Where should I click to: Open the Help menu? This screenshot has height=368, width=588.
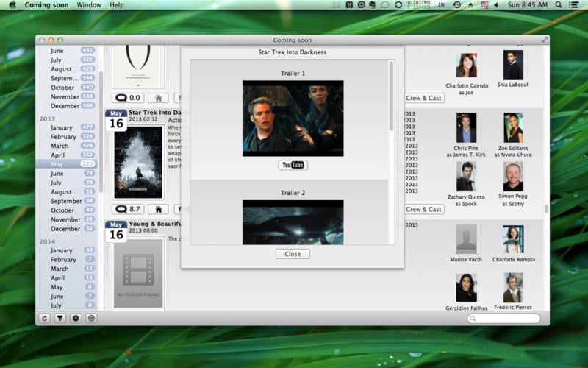(x=117, y=5)
